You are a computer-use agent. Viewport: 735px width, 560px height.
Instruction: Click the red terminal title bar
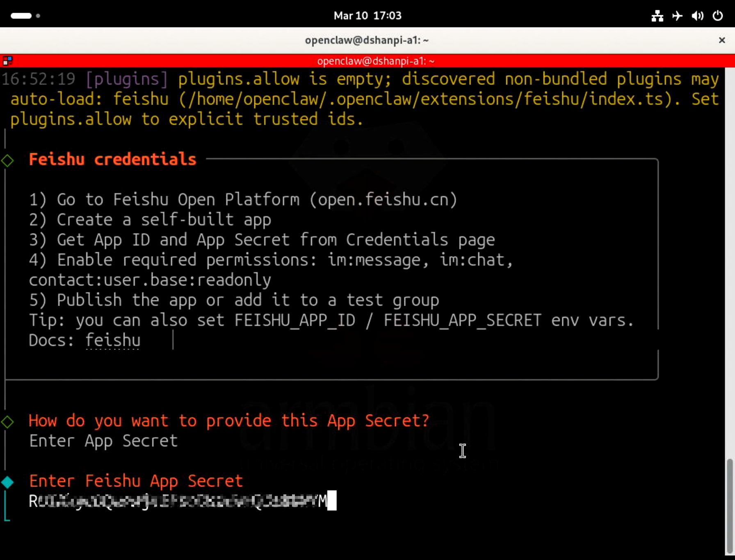click(375, 61)
